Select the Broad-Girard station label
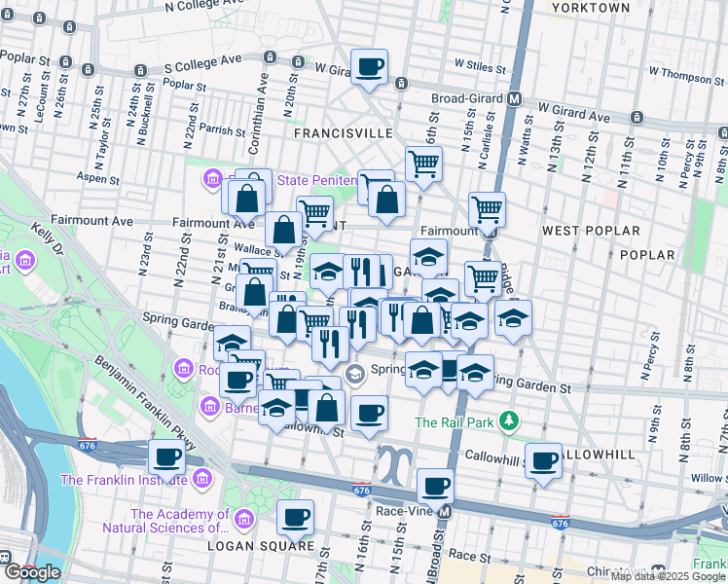 (x=467, y=98)
